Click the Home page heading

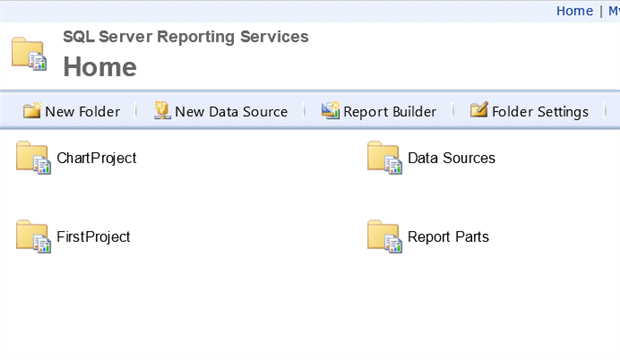[x=100, y=67]
